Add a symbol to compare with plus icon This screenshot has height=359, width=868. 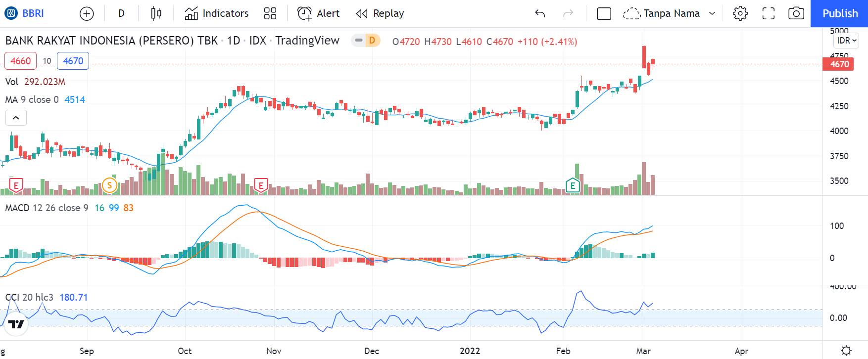(87, 14)
